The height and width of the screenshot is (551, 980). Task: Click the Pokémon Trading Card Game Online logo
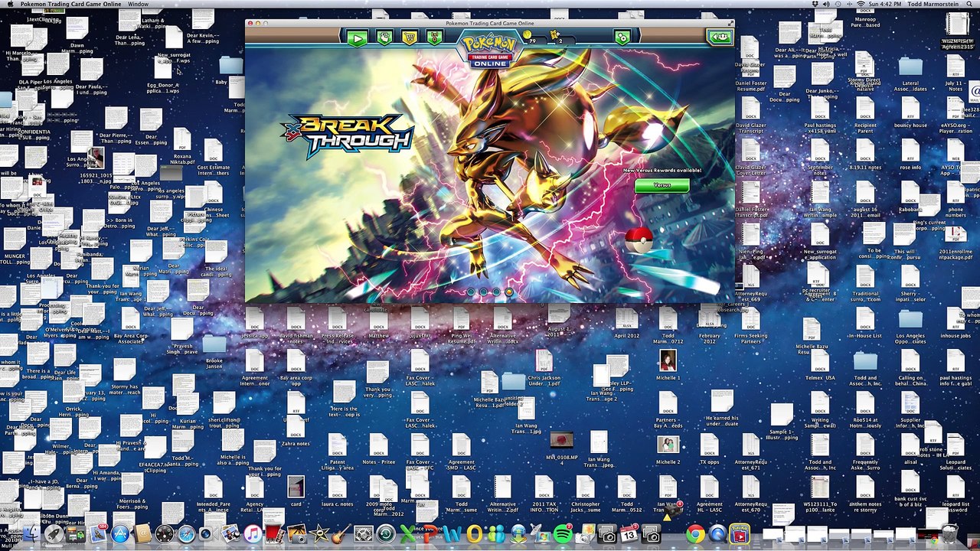490,50
